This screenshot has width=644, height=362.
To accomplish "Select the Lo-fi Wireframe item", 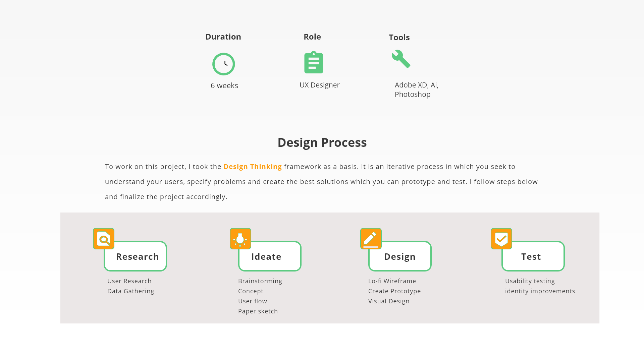I will click(392, 281).
